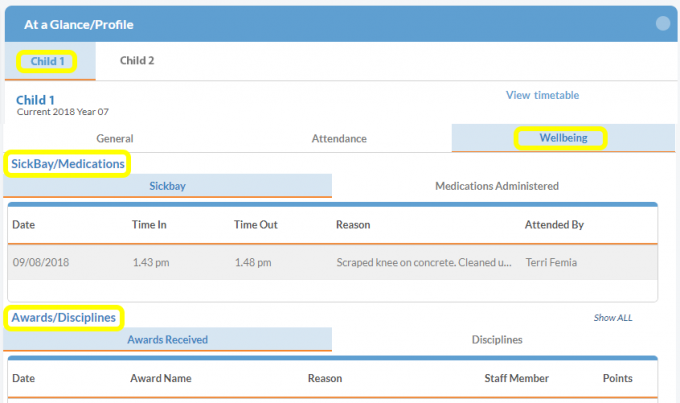
Task: Click the Attended By column header
Action: coord(554,225)
